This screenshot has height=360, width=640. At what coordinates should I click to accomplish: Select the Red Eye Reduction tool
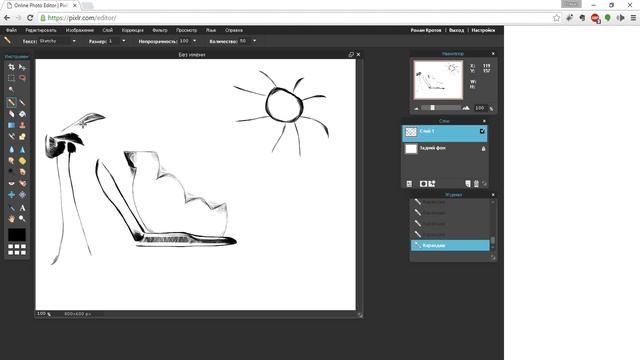pos(11,183)
